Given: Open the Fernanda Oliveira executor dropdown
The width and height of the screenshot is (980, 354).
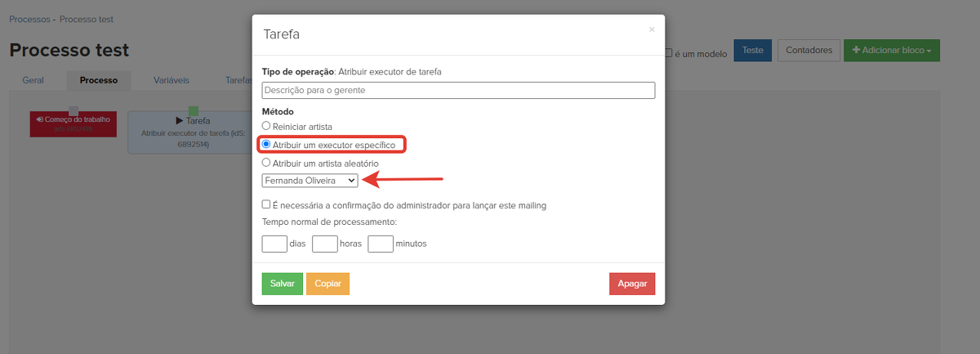Looking at the screenshot, I should [x=310, y=180].
